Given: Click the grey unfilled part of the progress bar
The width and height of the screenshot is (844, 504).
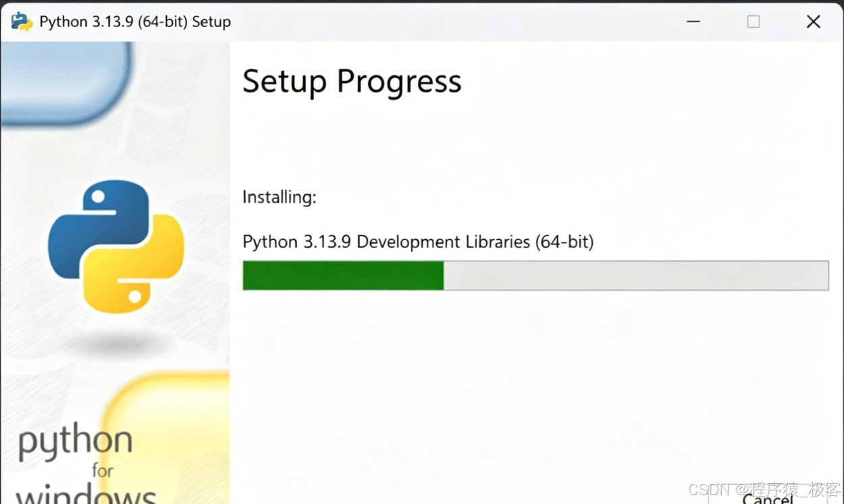Looking at the screenshot, I should 636,276.
